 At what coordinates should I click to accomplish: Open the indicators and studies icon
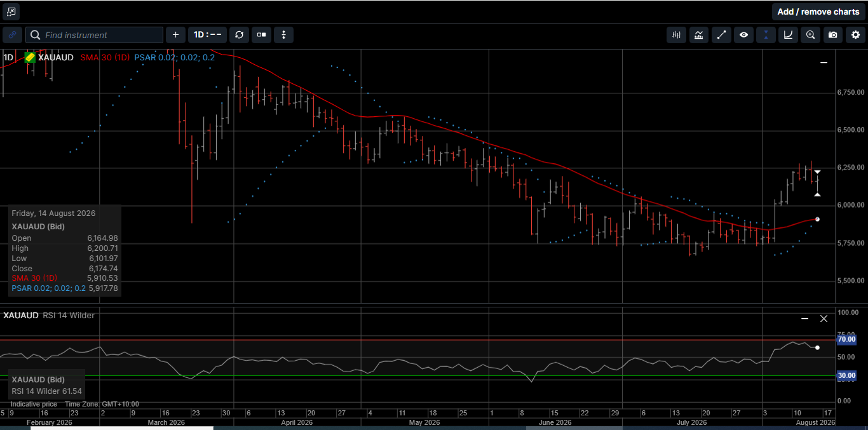(x=698, y=35)
